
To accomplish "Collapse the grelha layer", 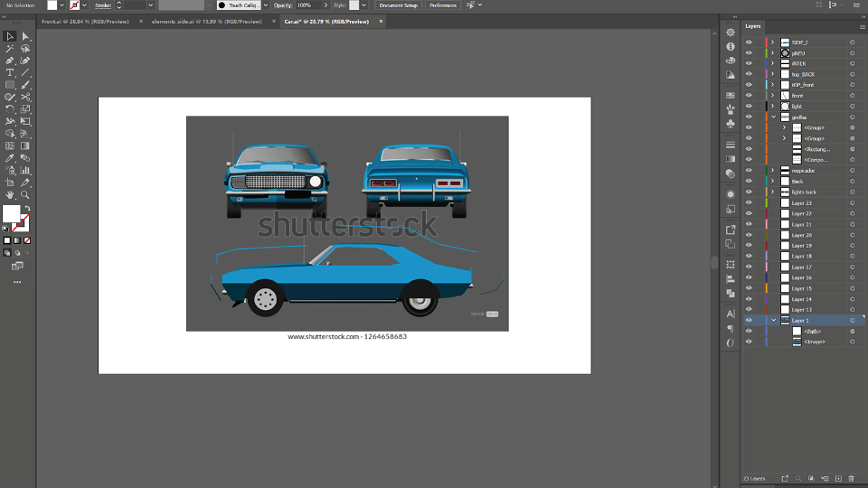I will pos(773,117).
